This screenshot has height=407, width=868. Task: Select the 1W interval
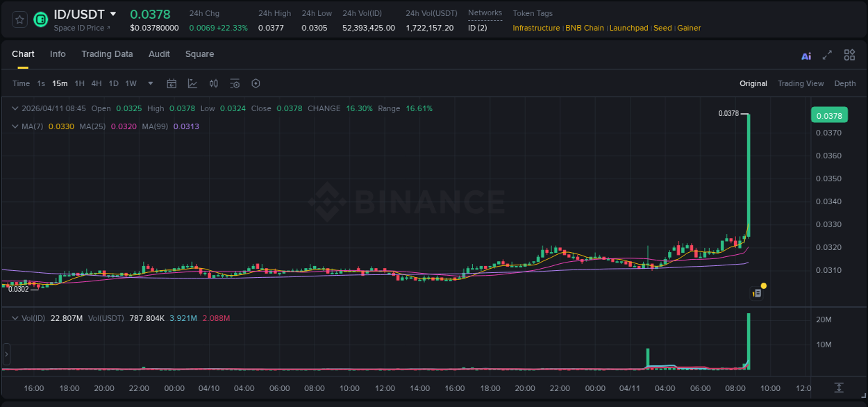131,83
